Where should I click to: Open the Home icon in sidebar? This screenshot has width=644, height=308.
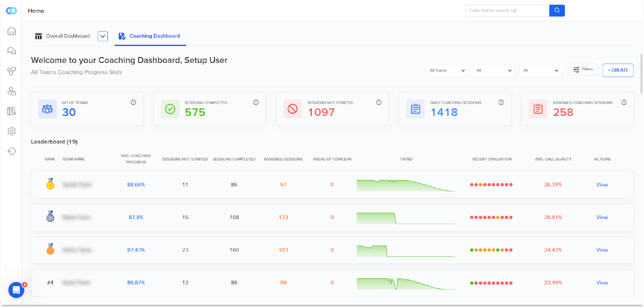point(12,31)
